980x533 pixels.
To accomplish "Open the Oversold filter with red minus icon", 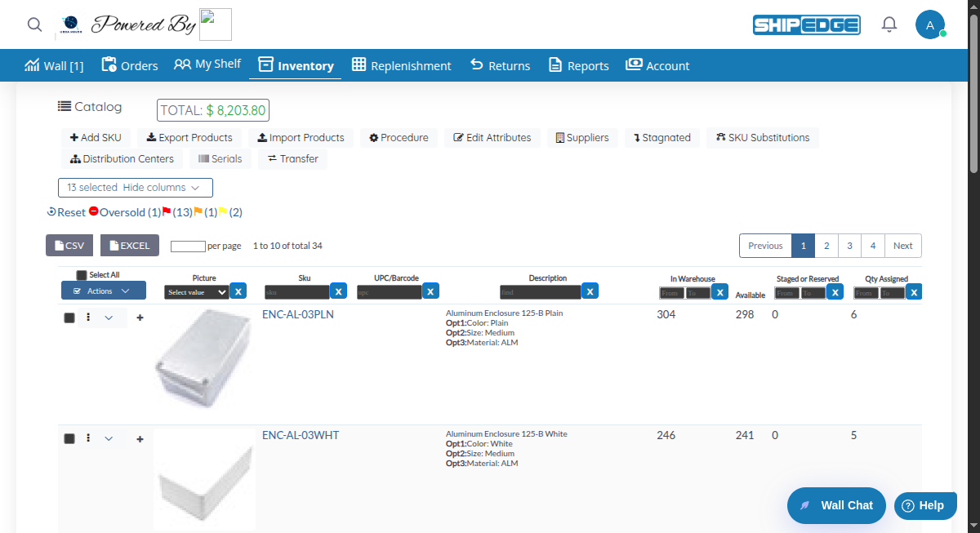I will tap(122, 212).
